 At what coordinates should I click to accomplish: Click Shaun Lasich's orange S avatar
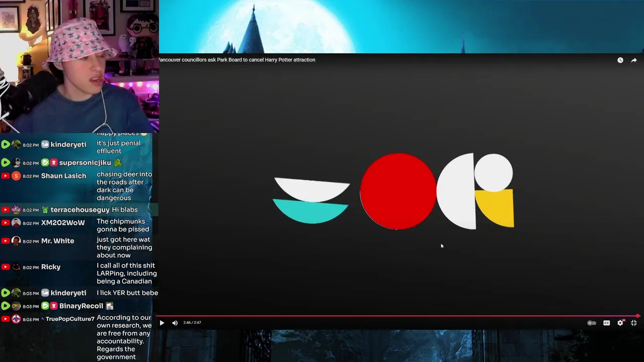click(16, 176)
